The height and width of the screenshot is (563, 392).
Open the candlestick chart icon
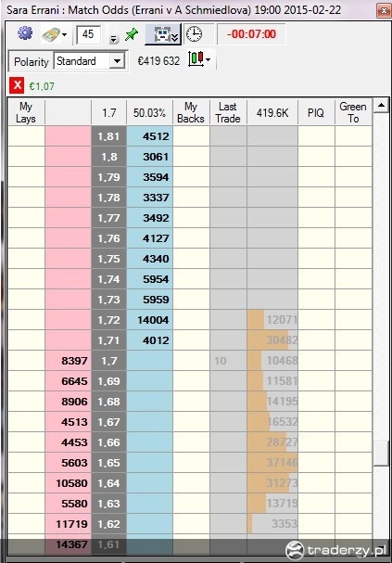196,59
